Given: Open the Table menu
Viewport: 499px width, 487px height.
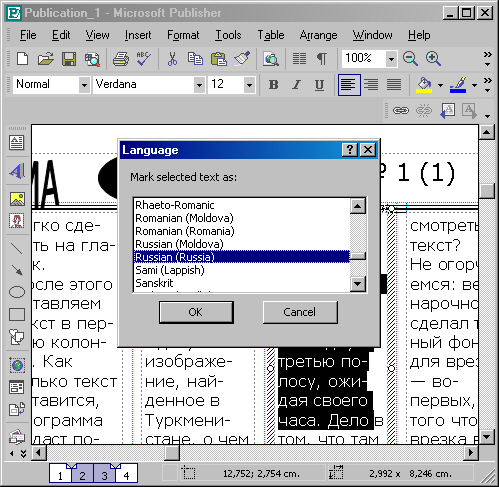Looking at the screenshot, I should click(271, 35).
